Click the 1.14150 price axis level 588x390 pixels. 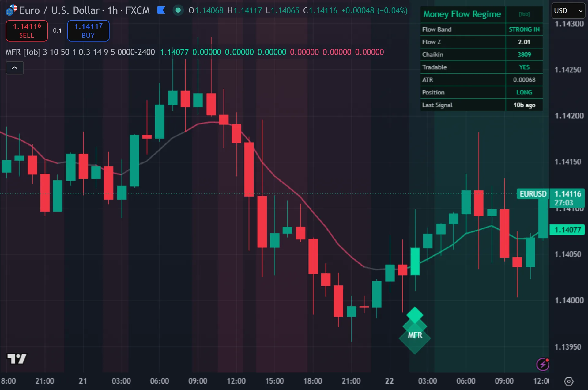coord(568,162)
